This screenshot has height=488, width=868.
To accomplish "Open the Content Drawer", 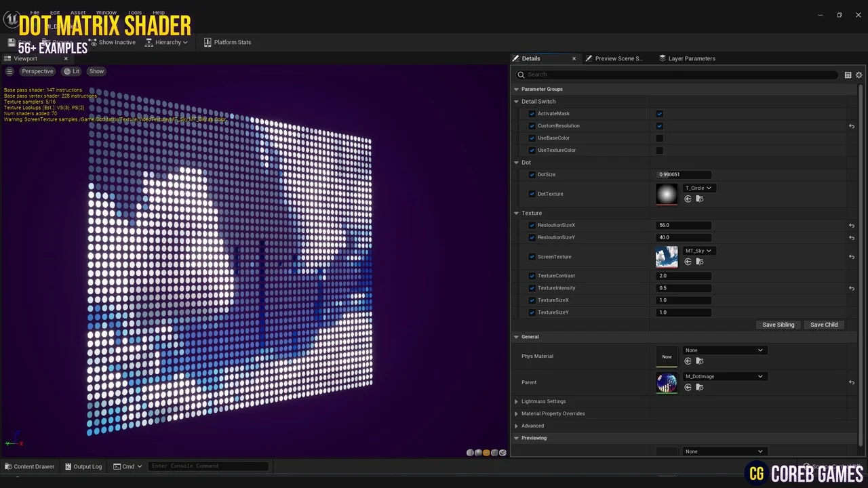I will click(29, 466).
